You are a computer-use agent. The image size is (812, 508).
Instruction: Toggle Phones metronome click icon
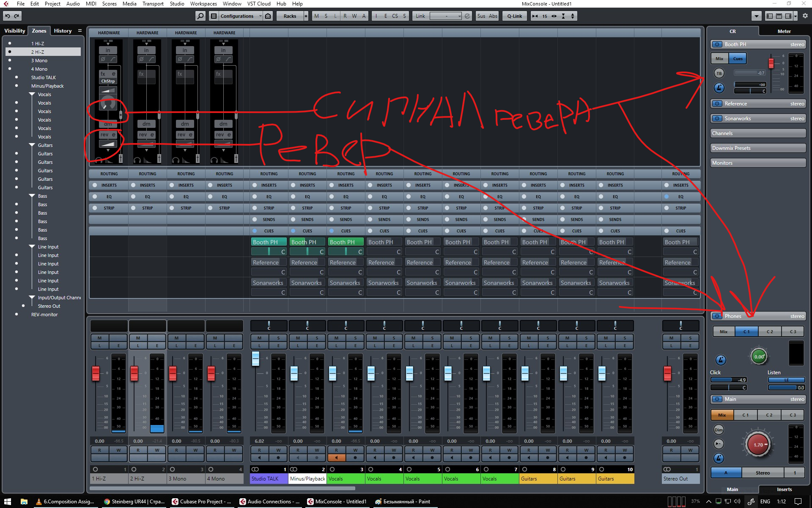pos(721,360)
